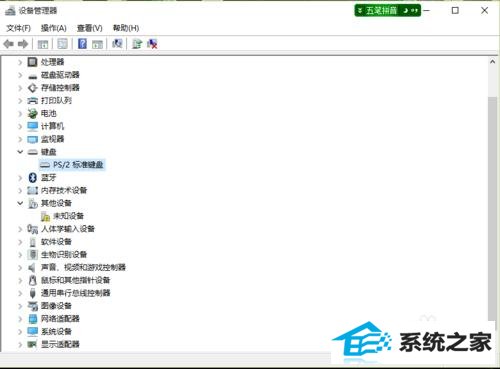
Task: Expand the 处理器 node
Action: pyautogui.click(x=20, y=62)
